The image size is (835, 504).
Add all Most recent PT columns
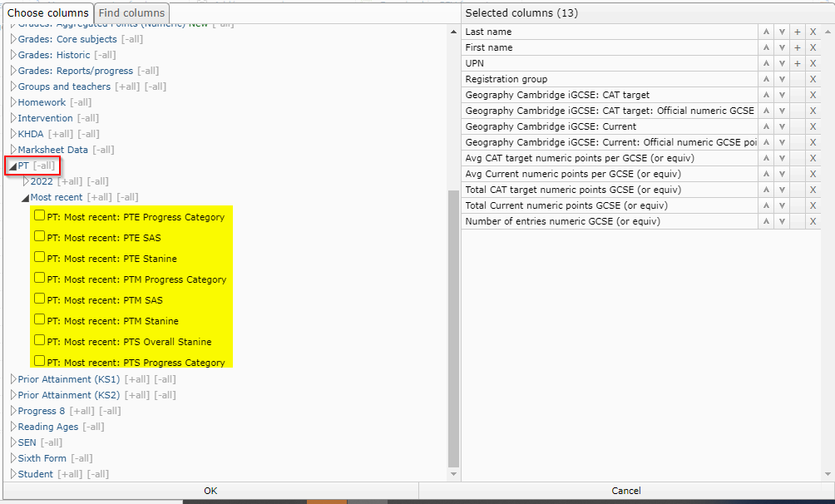coord(100,197)
